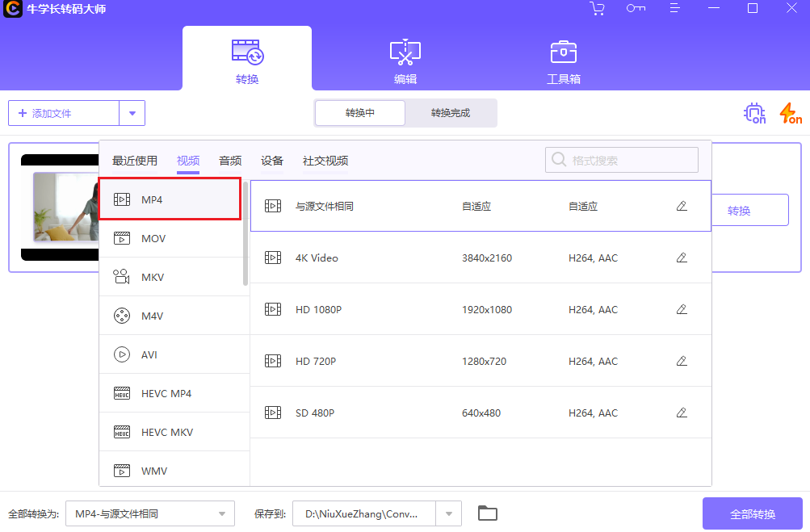Select the 社交视频 social video tab
Viewport: 810px width, 532px height.
(x=325, y=161)
